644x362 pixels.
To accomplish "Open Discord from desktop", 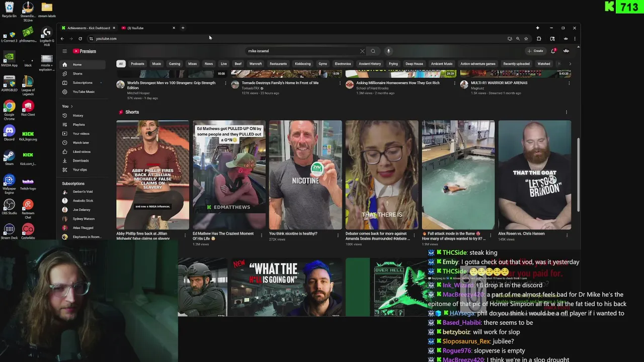I will click(x=9, y=133).
